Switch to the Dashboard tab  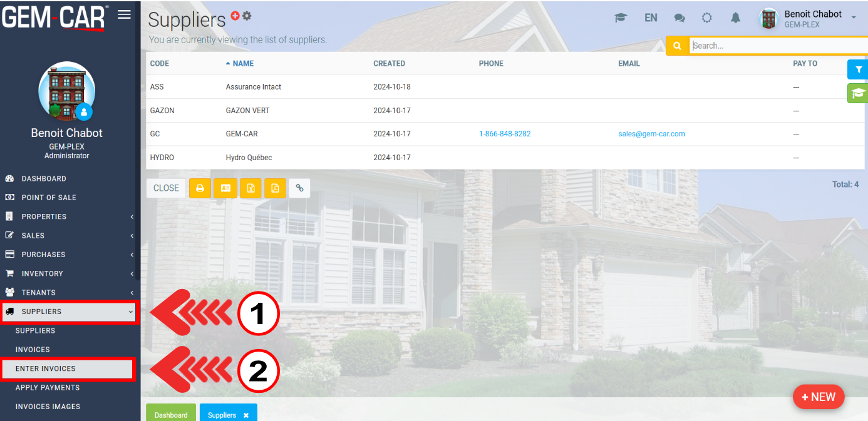(x=171, y=415)
